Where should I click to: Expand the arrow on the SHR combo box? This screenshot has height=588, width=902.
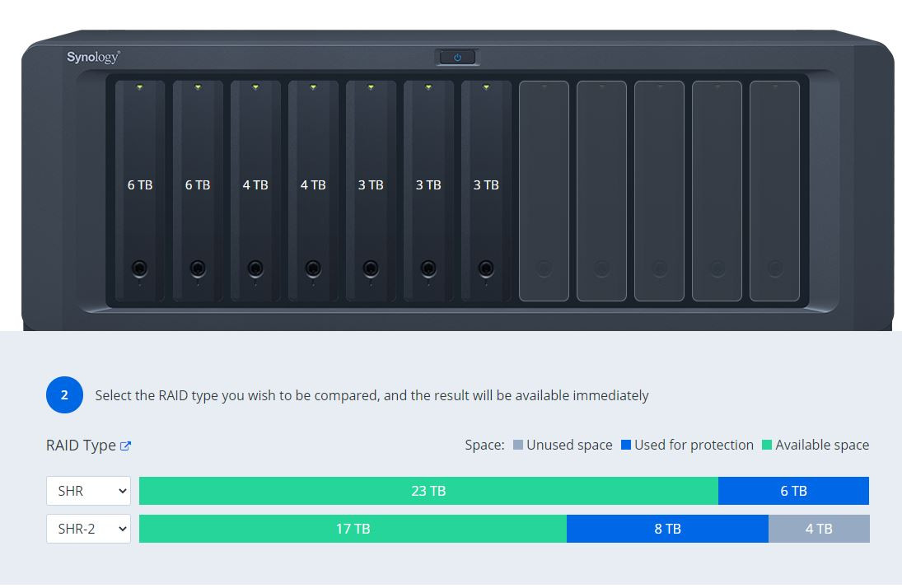tap(122, 491)
